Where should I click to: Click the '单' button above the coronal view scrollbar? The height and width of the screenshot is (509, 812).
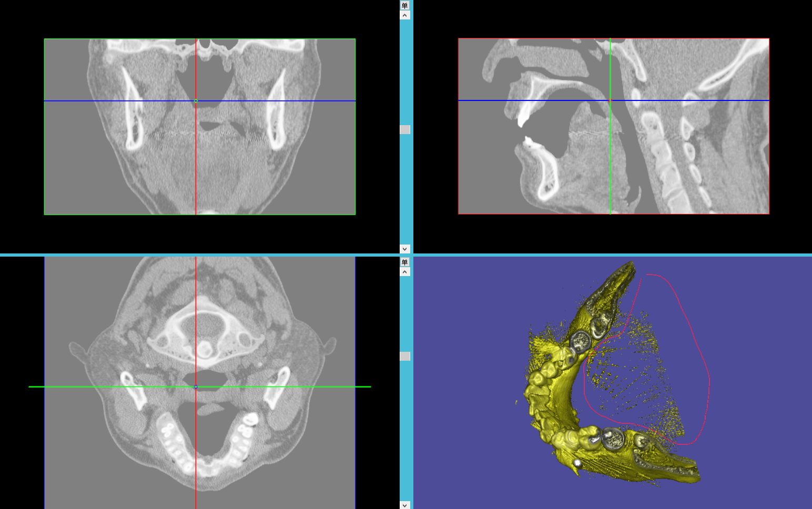(404, 5)
